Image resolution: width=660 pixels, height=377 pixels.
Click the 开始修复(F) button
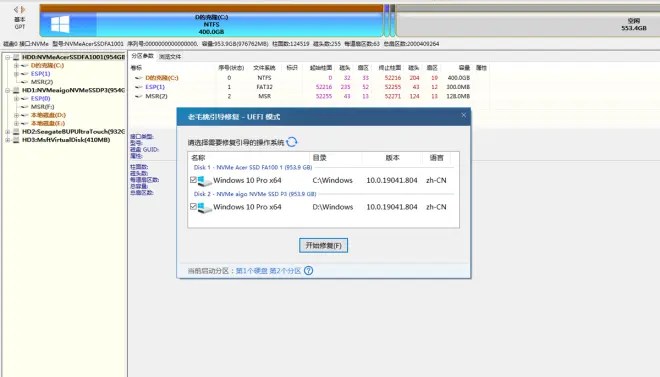323,245
